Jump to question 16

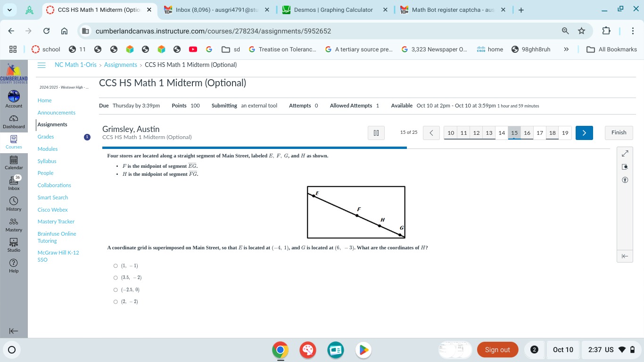click(527, 133)
